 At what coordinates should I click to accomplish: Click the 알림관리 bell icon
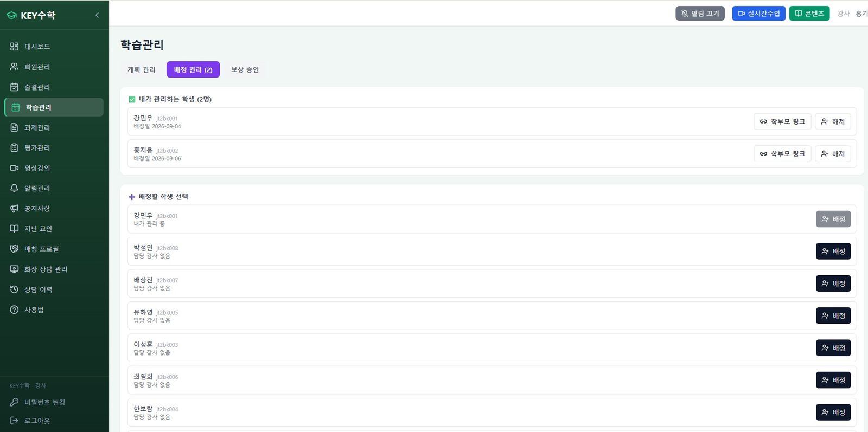(x=14, y=188)
